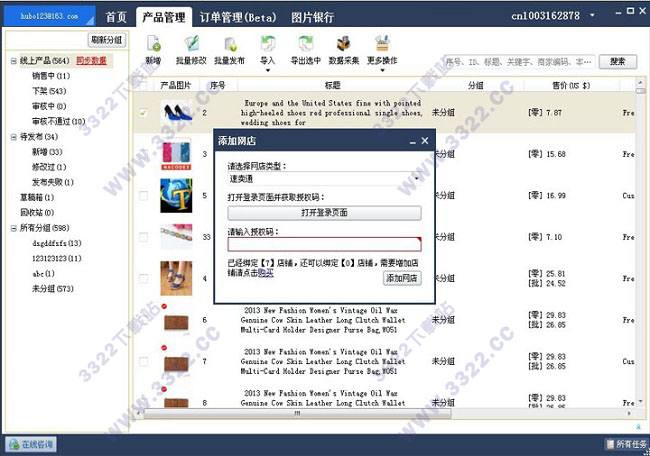
Task: Click the 刷新分组 refresh groups button
Action: point(107,40)
